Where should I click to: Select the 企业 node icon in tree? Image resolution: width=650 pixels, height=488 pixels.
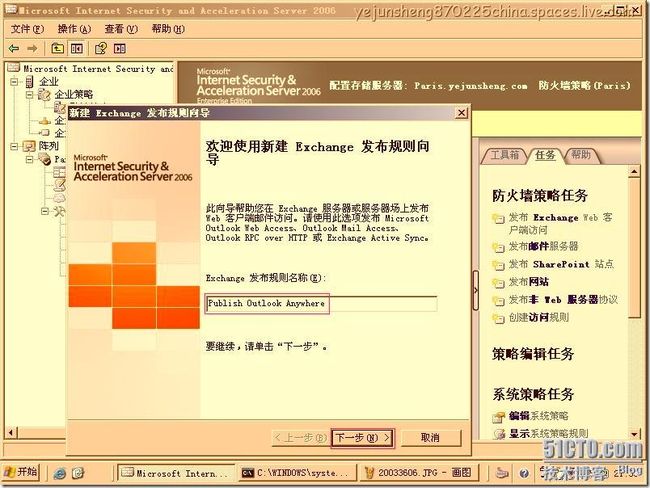click(x=29, y=82)
